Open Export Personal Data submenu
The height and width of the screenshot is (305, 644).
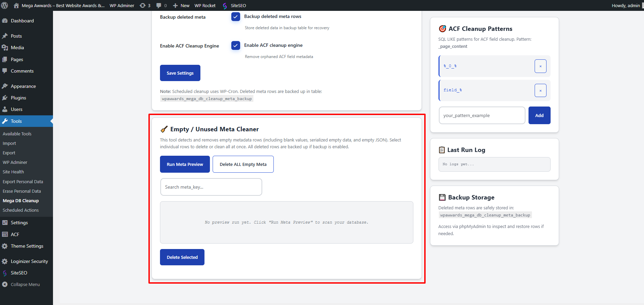[23, 182]
